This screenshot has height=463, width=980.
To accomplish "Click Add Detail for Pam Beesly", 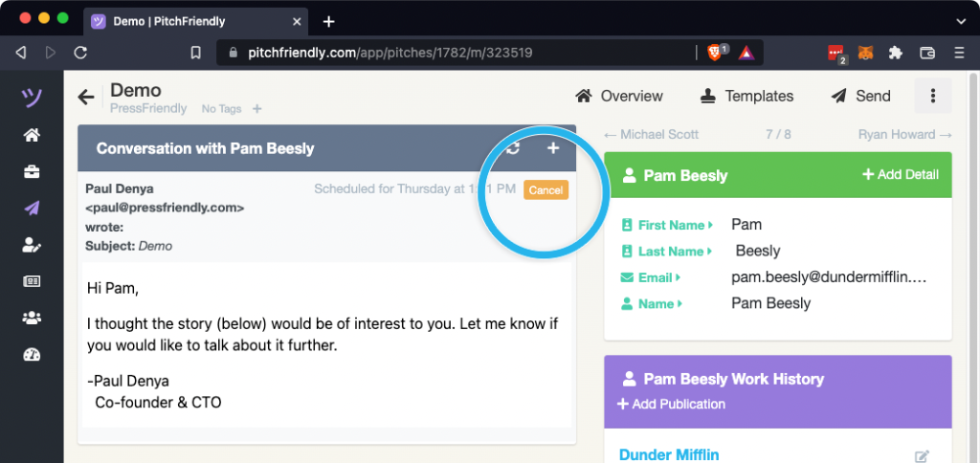I will pos(900,174).
